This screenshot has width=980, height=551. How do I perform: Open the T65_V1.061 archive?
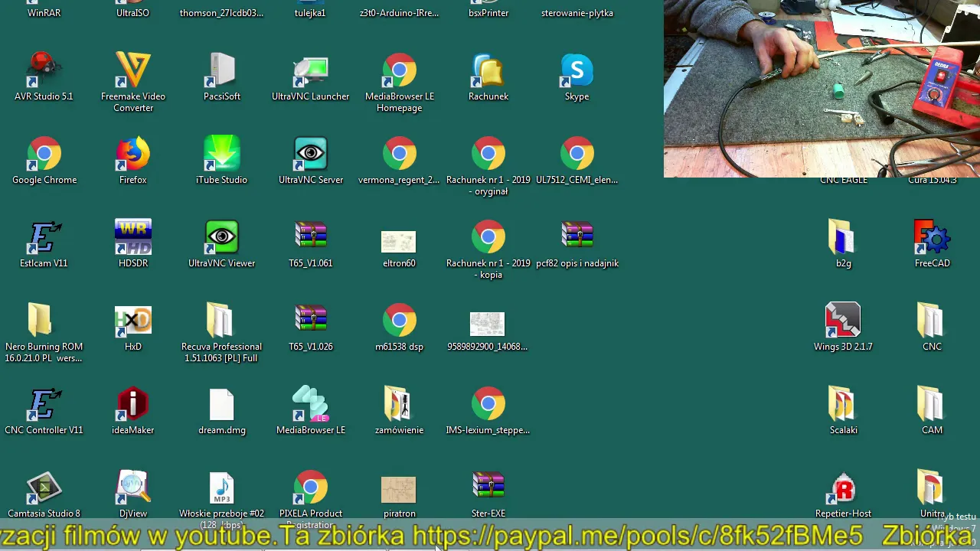click(311, 243)
